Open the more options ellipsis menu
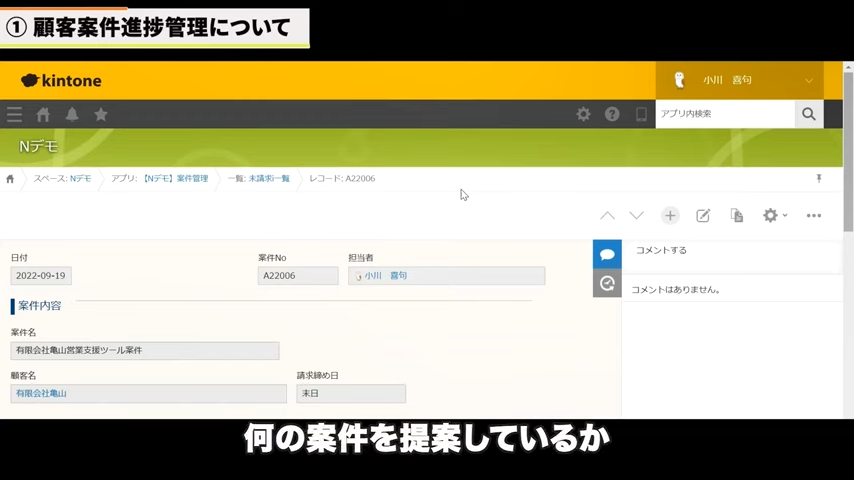 click(x=814, y=216)
